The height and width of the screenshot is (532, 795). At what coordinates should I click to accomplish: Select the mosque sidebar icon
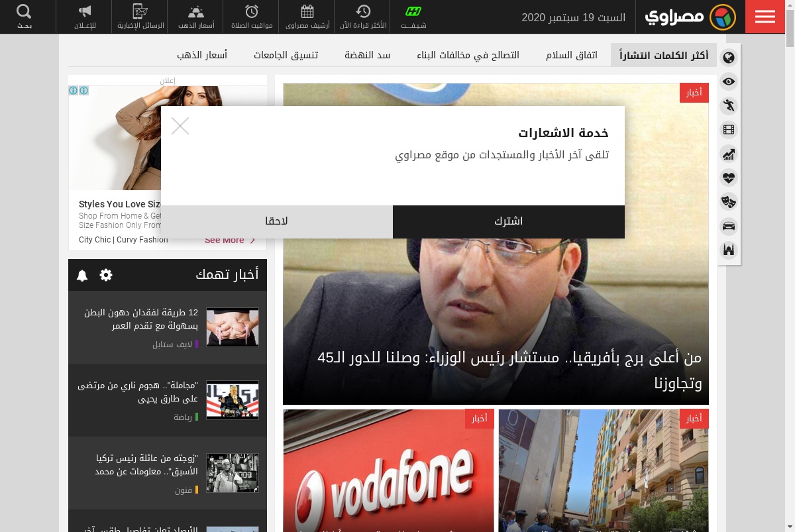(729, 250)
